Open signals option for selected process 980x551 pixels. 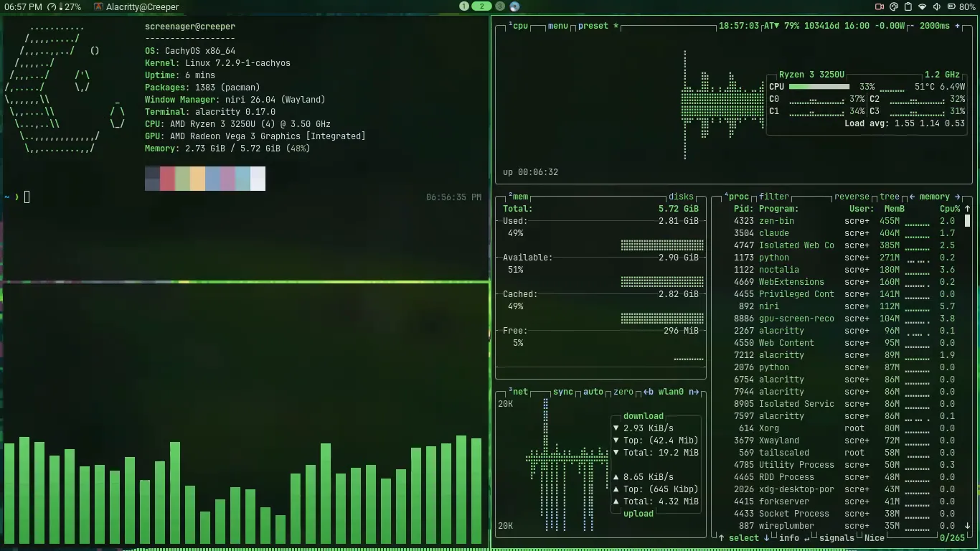tap(837, 538)
